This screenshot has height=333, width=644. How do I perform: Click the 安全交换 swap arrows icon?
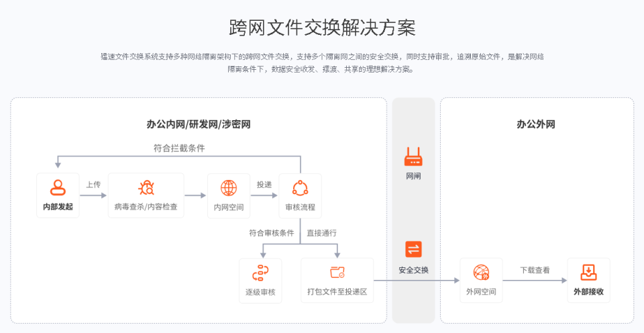[413, 249]
